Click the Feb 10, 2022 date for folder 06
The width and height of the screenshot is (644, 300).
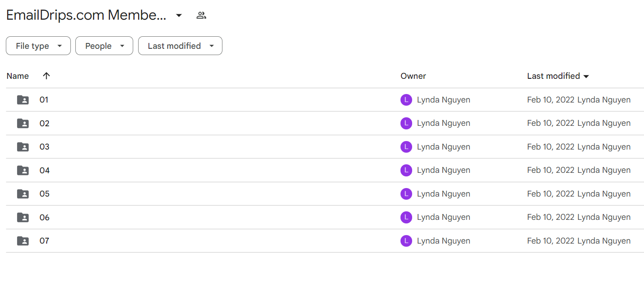(551, 217)
